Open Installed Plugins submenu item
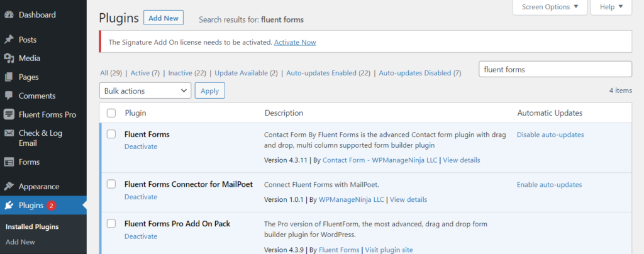644x254 pixels. [x=32, y=226]
